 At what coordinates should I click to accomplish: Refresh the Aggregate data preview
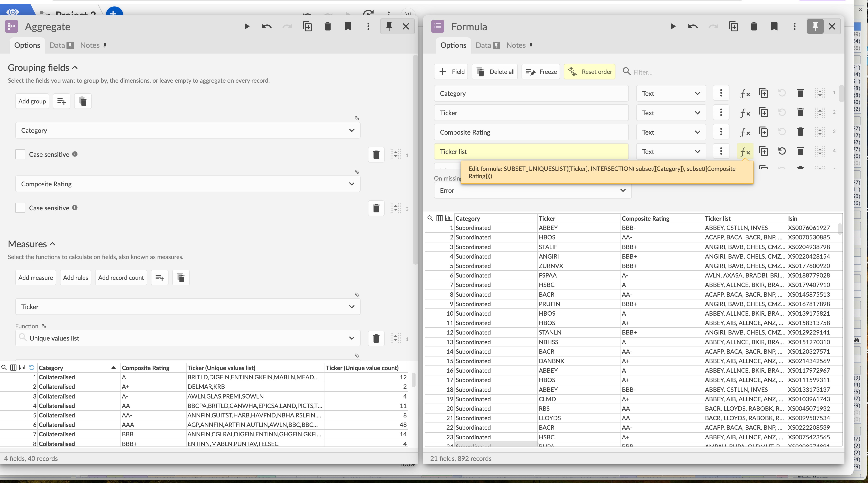point(32,368)
